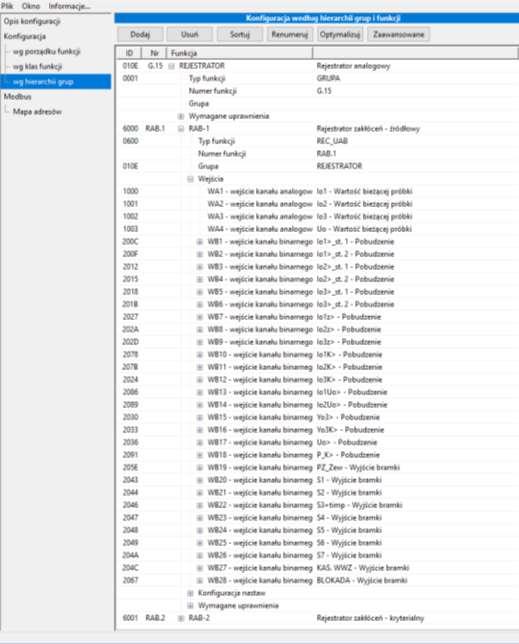
Task: Select WB13 row with Io1Uo> Pobudzenie
Action: pos(316,392)
